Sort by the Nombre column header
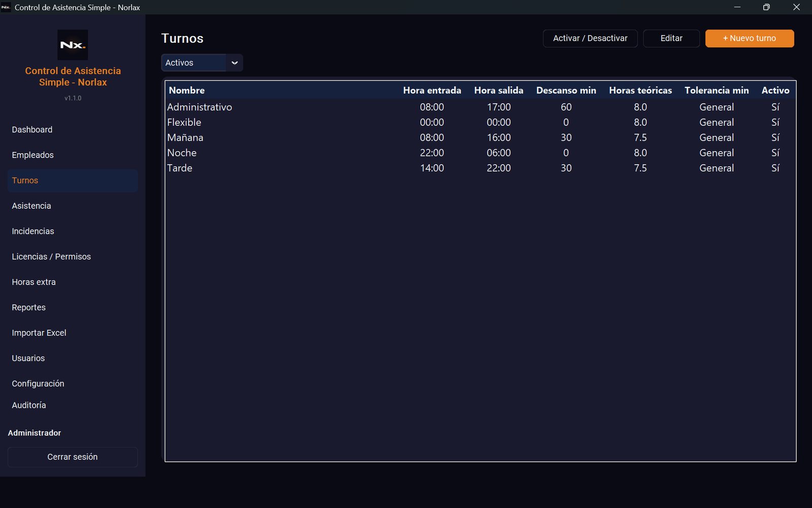Image resolution: width=812 pixels, height=508 pixels. point(282,90)
